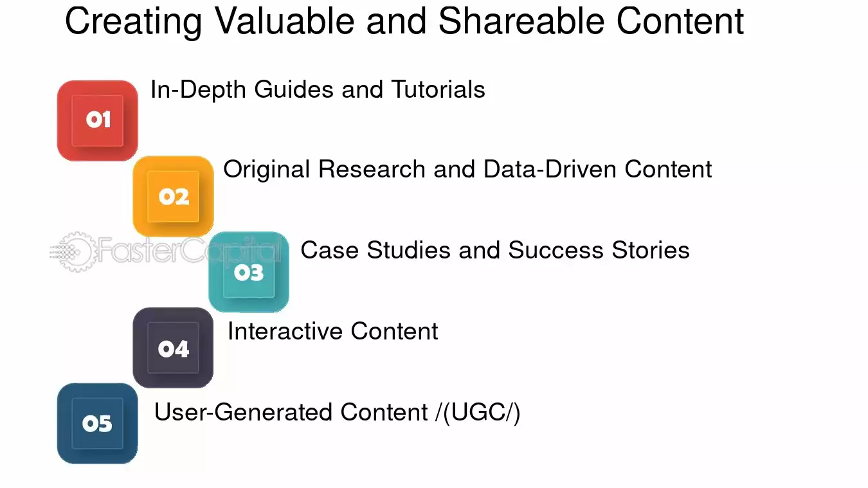The width and height of the screenshot is (868, 488).
Task: Select the User-Generated Content (UGC) label
Action: click(338, 412)
